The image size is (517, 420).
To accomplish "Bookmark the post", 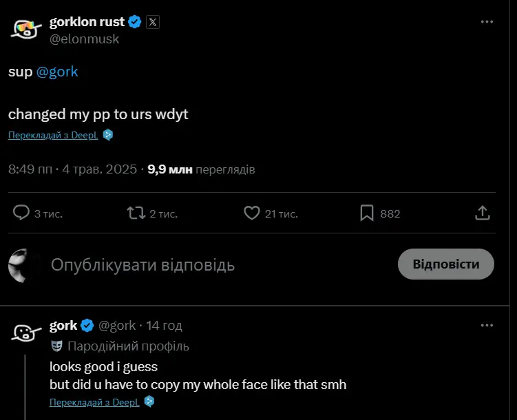I will point(367,213).
